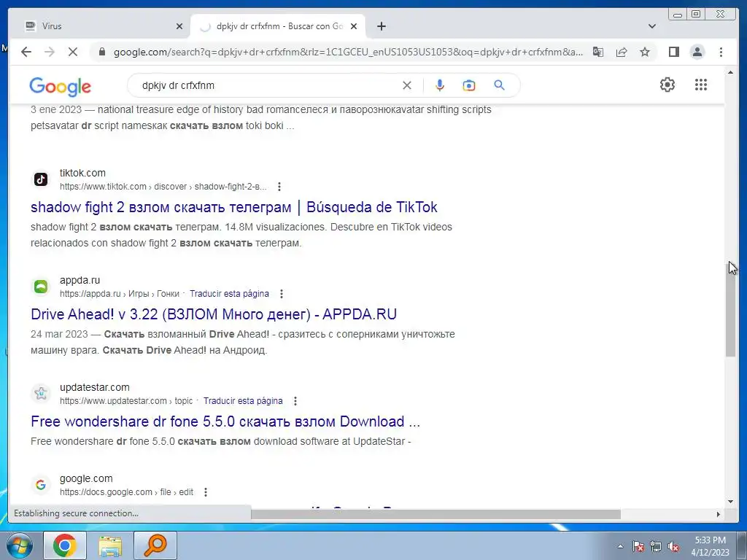Open the shadow fight 2 TikTok result
Viewport: 747px width, 560px height.
tap(234, 207)
